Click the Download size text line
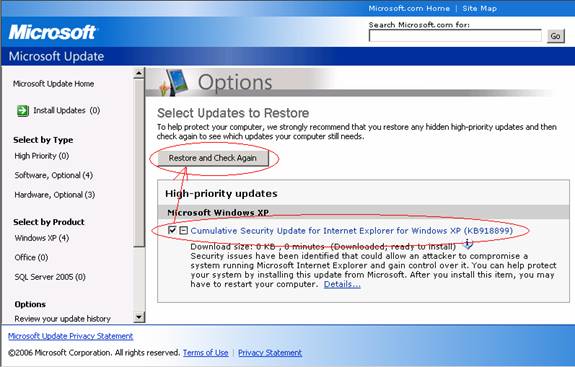Image resolution: width=575 pixels, height=367 pixels. click(323, 246)
